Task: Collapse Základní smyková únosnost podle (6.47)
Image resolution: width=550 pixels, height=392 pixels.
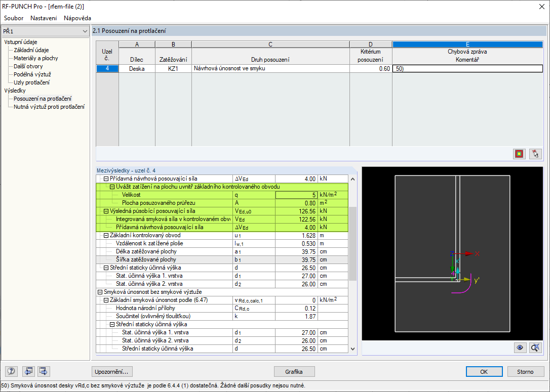Action: (106, 300)
